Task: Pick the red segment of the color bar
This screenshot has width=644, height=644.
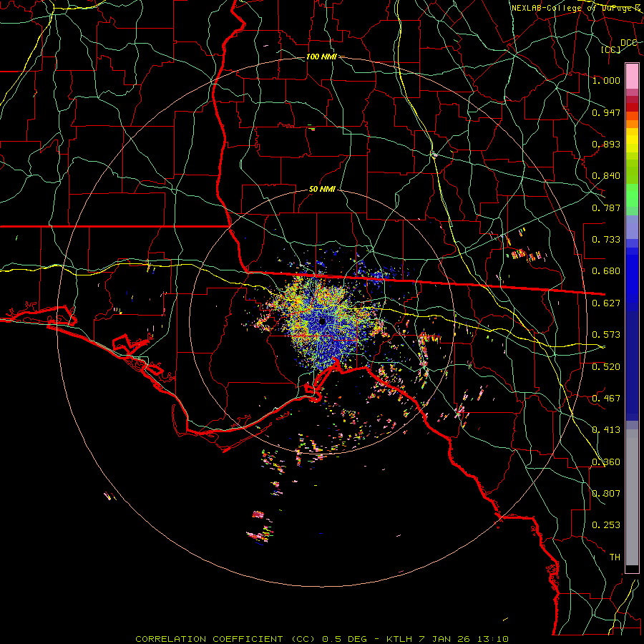Action: point(632,107)
